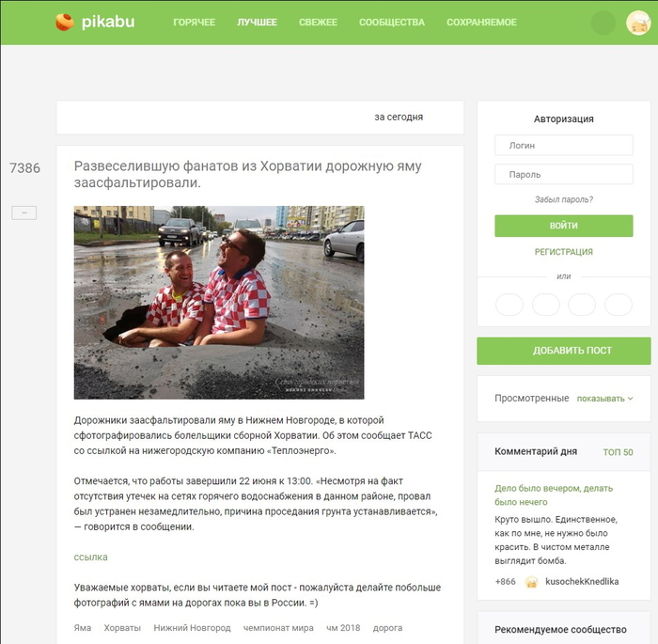This screenshot has width=658, height=644.
Task: Go to the Свежее section
Action: coord(318,23)
